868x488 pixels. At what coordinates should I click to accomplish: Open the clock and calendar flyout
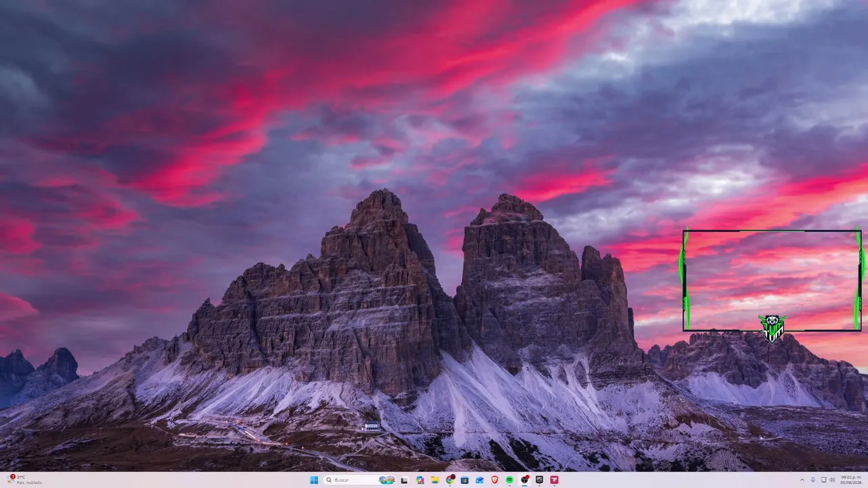(851, 480)
